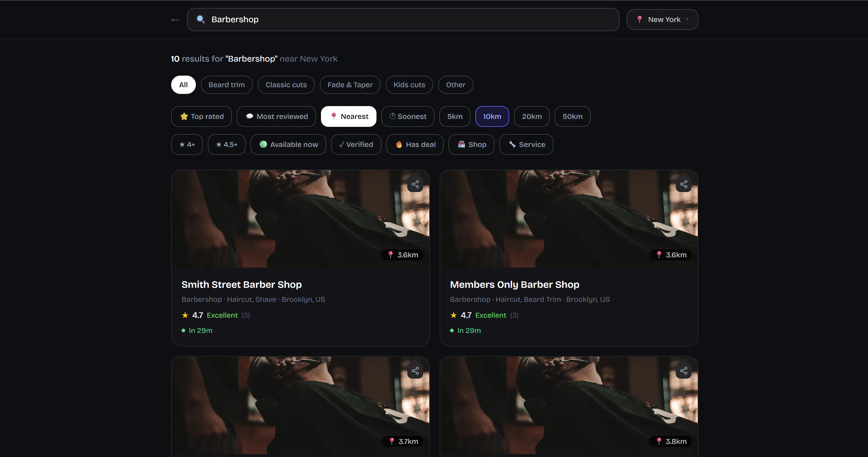Screen dimensions: 868x457
Task: Click 'Excellent' label on Smith Street card
Action: [x=222, y=316]
